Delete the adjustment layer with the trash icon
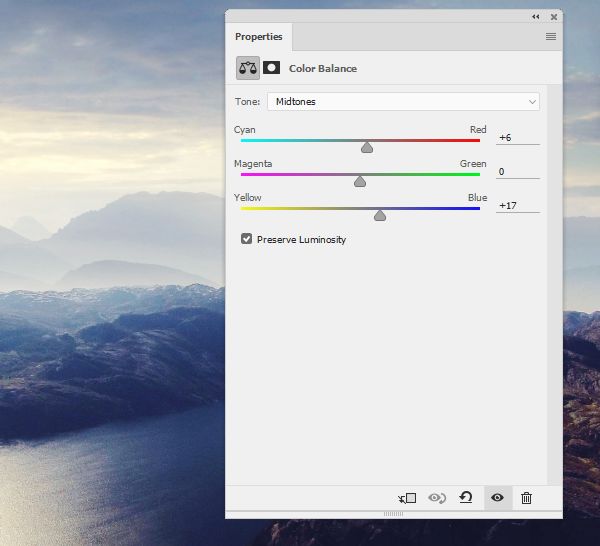The height and width of the screenshot is (546, 600). click(527, 498)
